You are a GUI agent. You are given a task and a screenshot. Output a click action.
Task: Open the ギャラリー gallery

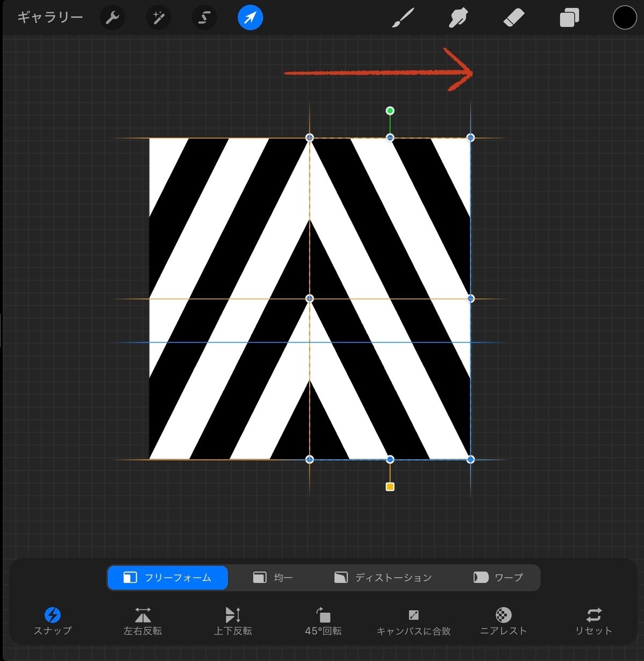[x=50, y=18]
